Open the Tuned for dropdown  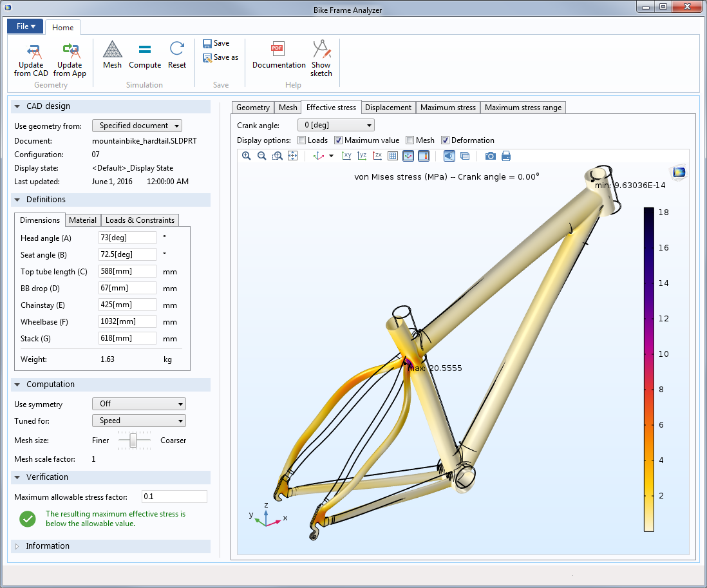139,421
